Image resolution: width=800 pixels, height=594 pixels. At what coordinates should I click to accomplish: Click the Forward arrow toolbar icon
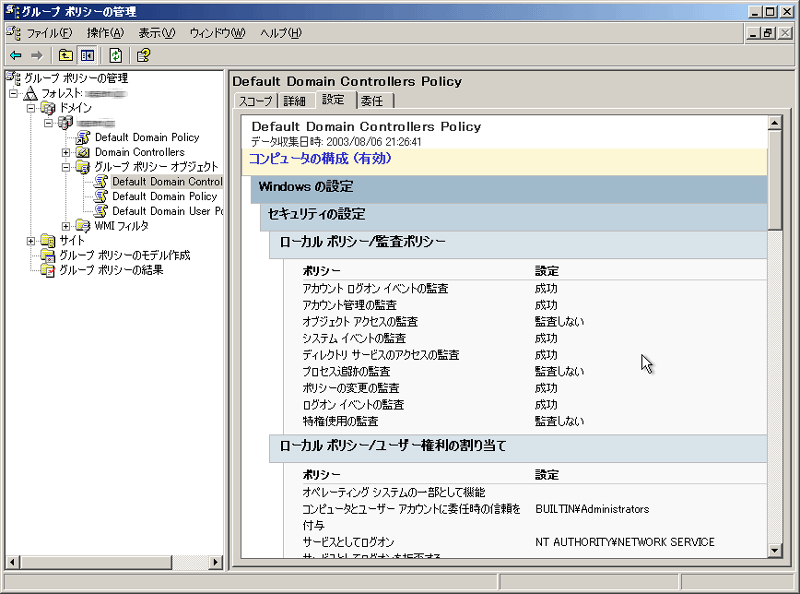pos(37,55)
